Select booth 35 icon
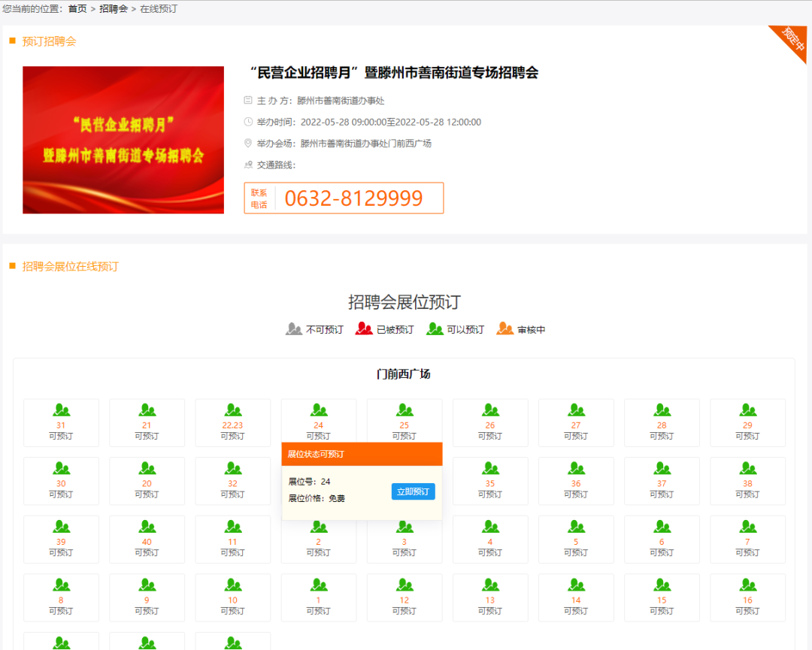This screenshot has height=650, width=812. click(x=490, y=468)
